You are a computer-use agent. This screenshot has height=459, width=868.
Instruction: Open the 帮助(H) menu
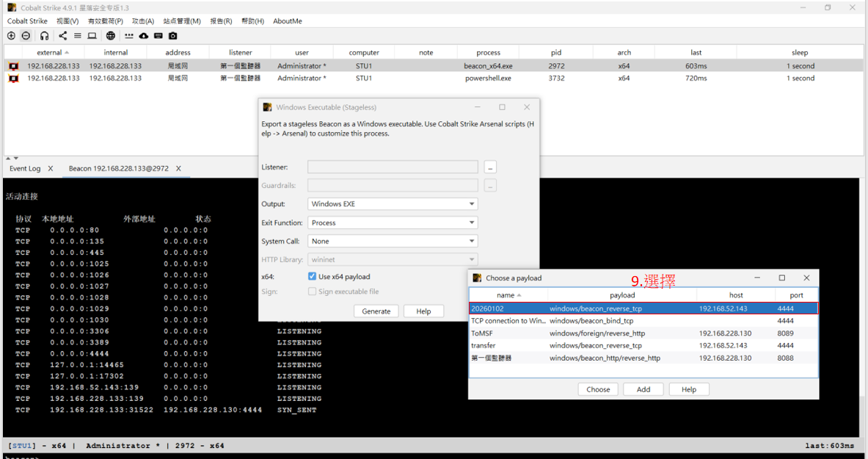coord(252,21)
